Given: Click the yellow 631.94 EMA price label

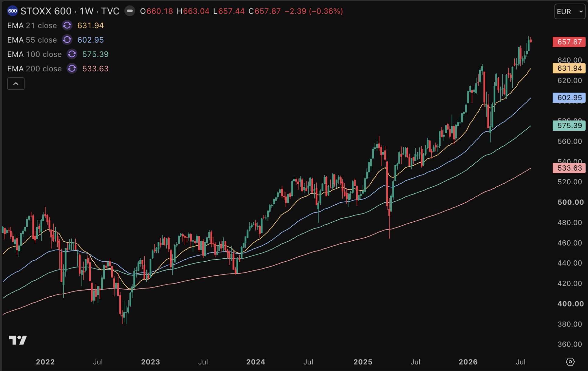Looking at the screenshot, I should tap(569, 68).
